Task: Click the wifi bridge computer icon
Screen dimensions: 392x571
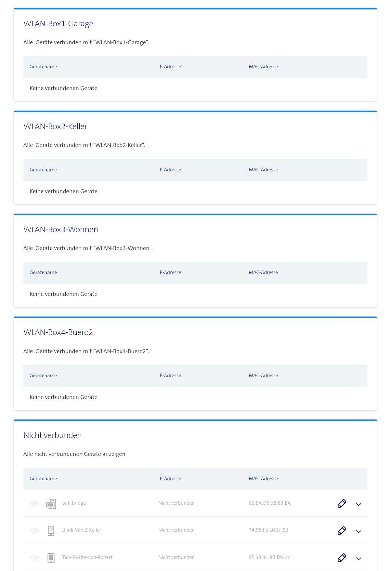Action: click(x=51, y=503)
